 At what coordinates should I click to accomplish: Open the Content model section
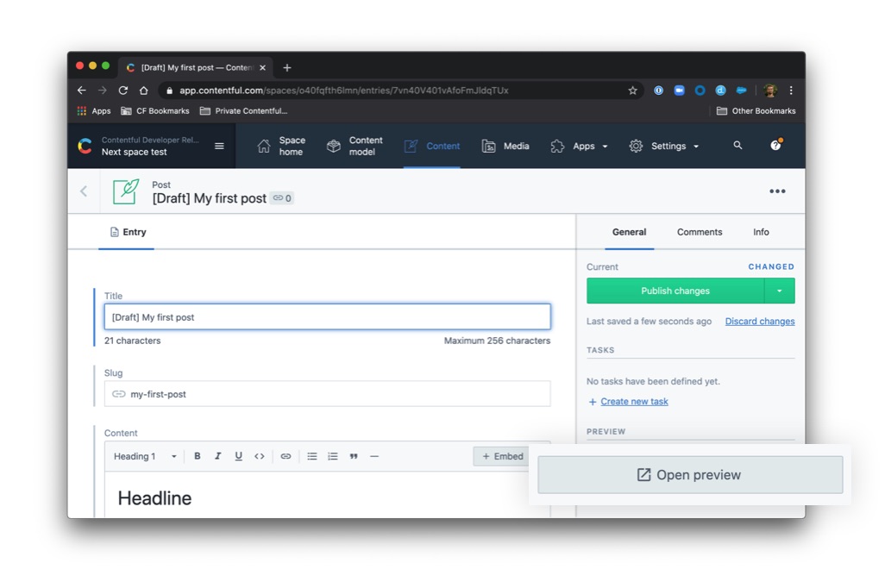coord(355,146)
